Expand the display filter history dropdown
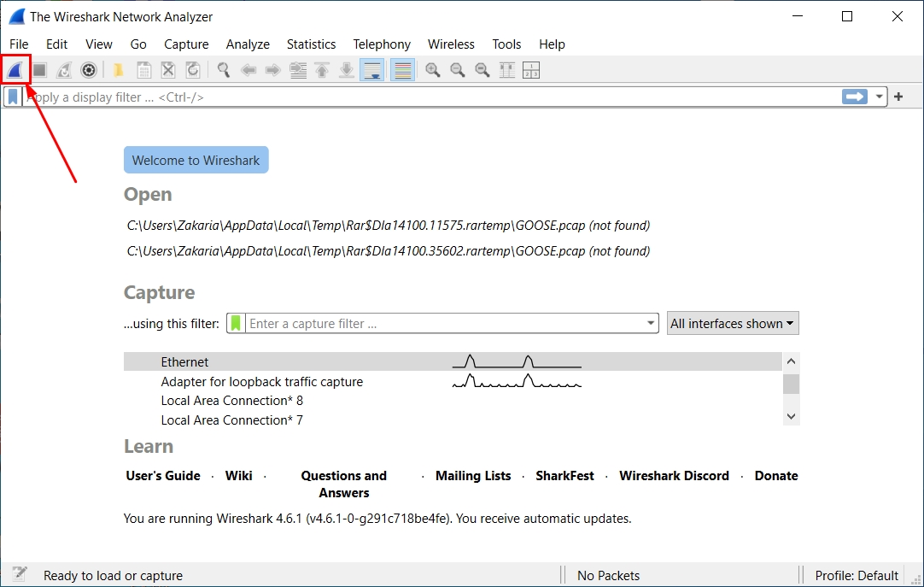 [879, 97]
